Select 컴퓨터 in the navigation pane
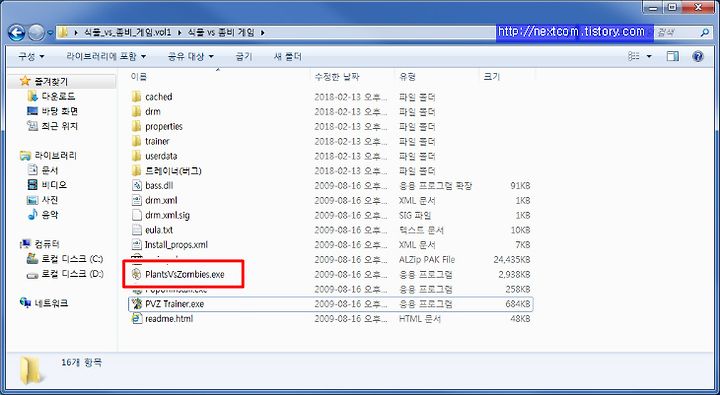The image size is (720, 395). [47, 244]
